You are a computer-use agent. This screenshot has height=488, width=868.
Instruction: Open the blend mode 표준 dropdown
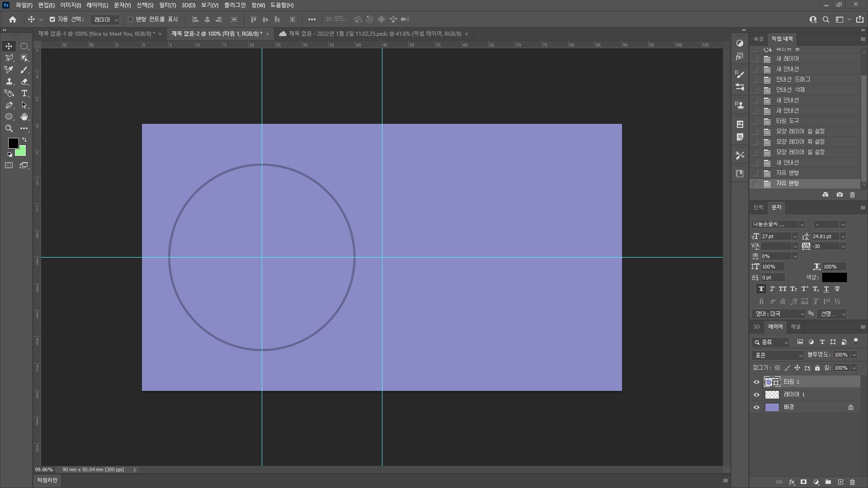coord(778,355)
